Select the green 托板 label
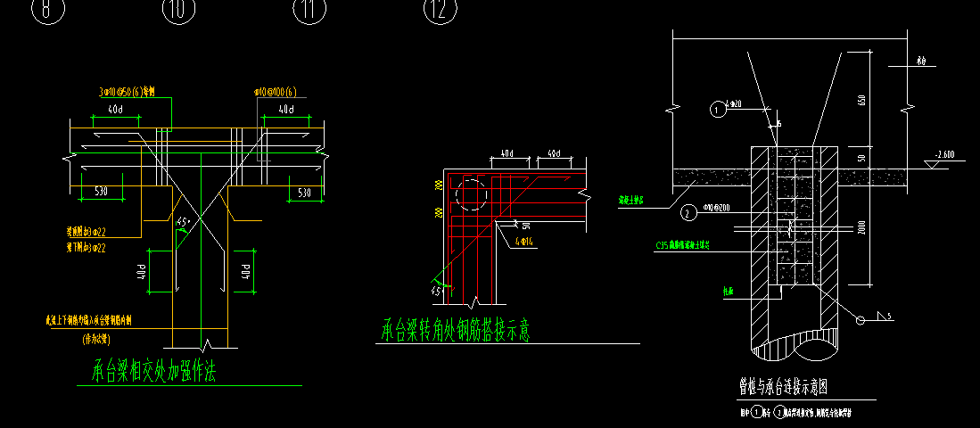Image resolution: width=980 pixels, height=428 pixels. [x=728, y=291]
